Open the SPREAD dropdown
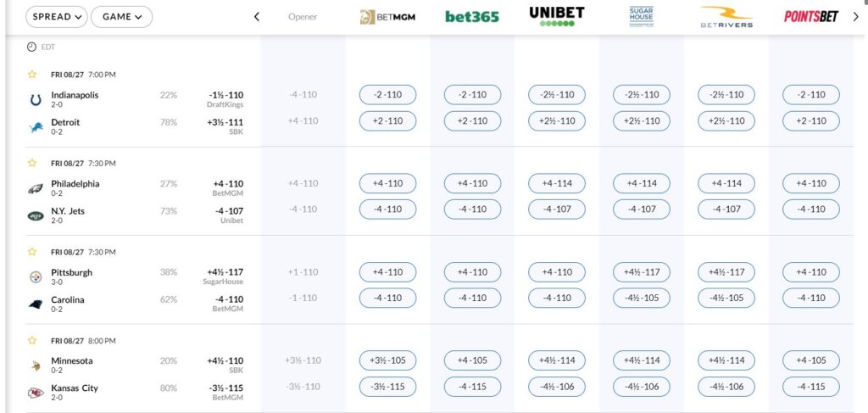The height and width of the screenshot is (413, 868). pyautogui.click(x=57, y=17)
